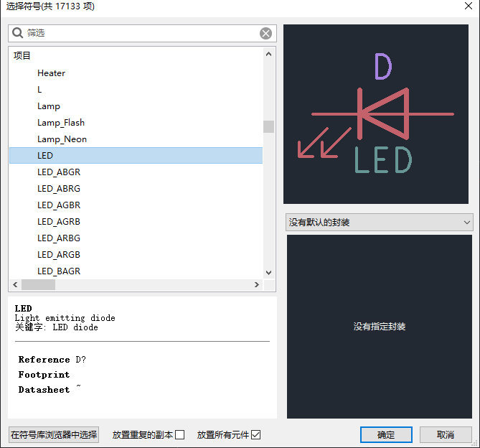Toggle 放置重复的副本 checkbox
The image size is (480, 448).
click(179, 435)
